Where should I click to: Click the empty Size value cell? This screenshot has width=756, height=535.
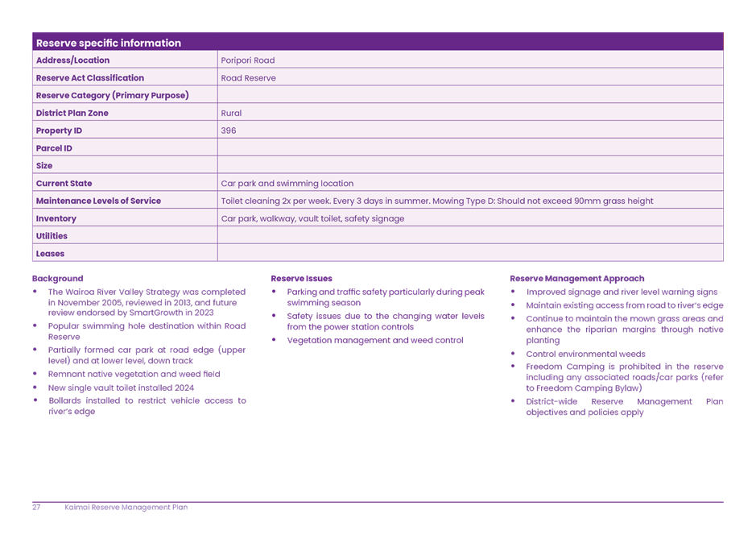(469, 166)
